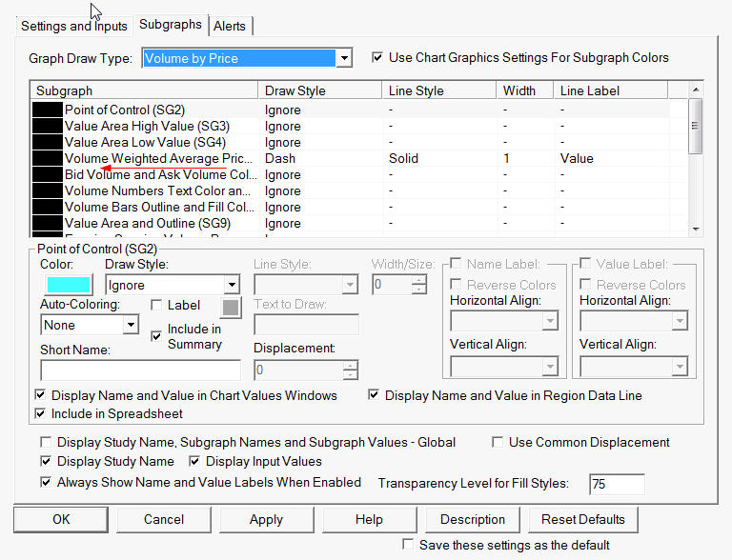Click the Short Name text field
The image size is (732, 560).
140,370
